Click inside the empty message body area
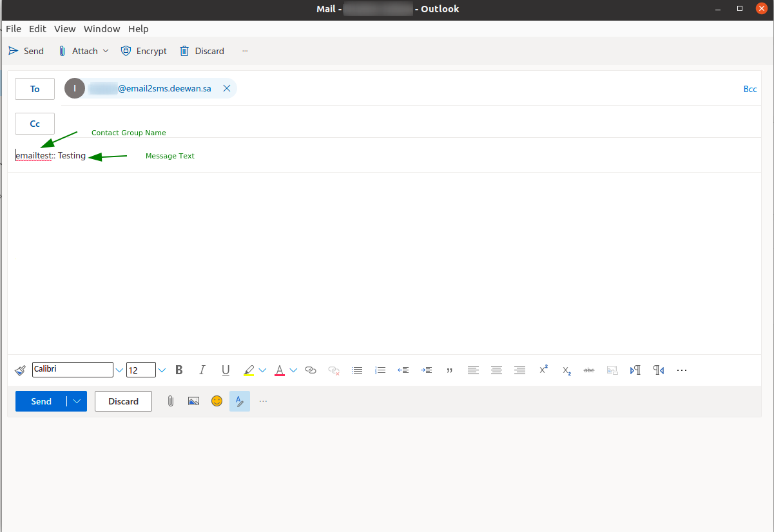Screen dimensions: 774x532 pos(384,263)
